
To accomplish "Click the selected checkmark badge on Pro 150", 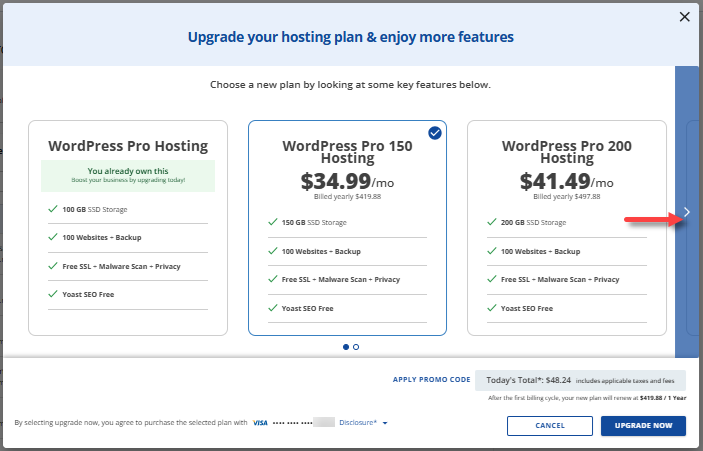I will (434, 133).
